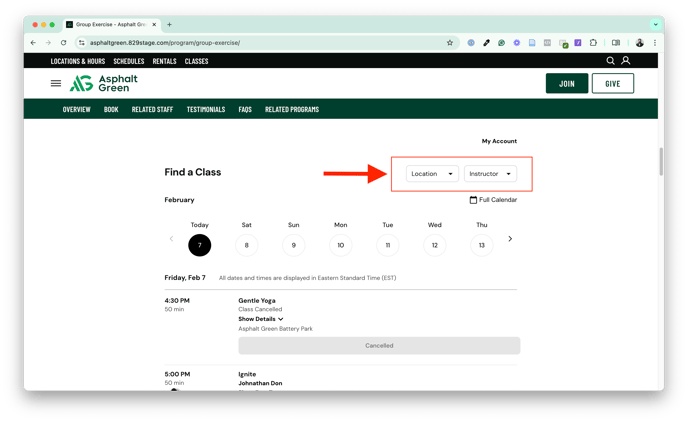Open a new browser tab with plus
This screenshot has height=422, width=688.
pyautogui.click(x=169, y=25)
